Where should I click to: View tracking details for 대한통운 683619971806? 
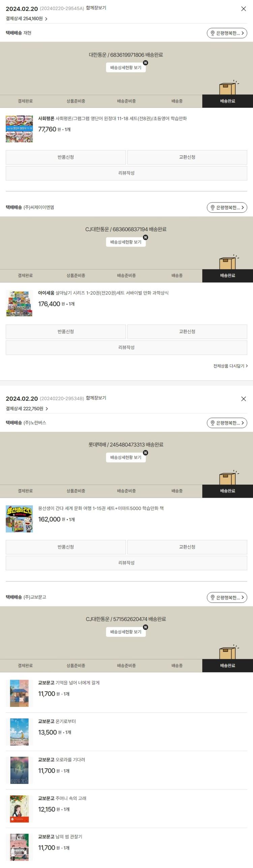126,67
